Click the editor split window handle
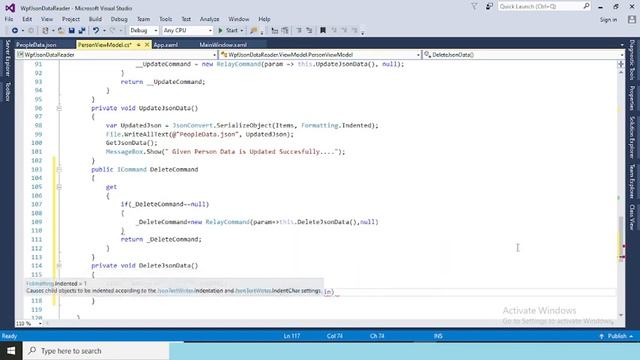This screenshot has height=360, width=640. (621, 64)
